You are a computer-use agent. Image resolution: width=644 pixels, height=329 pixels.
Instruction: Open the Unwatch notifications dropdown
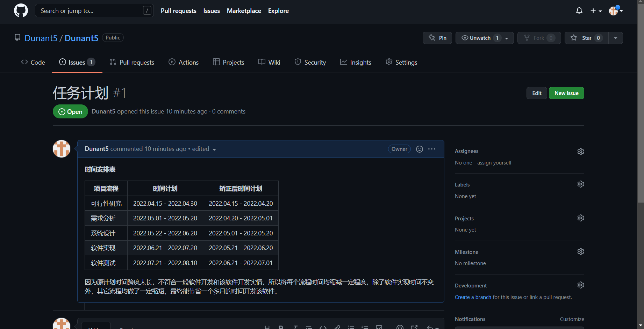click(x=485, y=38)
